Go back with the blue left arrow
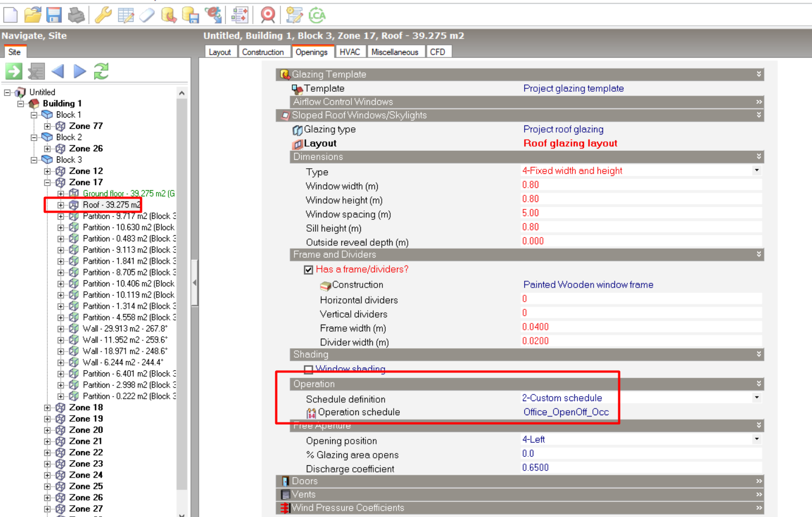Viewport: 812px width, 517px height. tap(57, 71)
